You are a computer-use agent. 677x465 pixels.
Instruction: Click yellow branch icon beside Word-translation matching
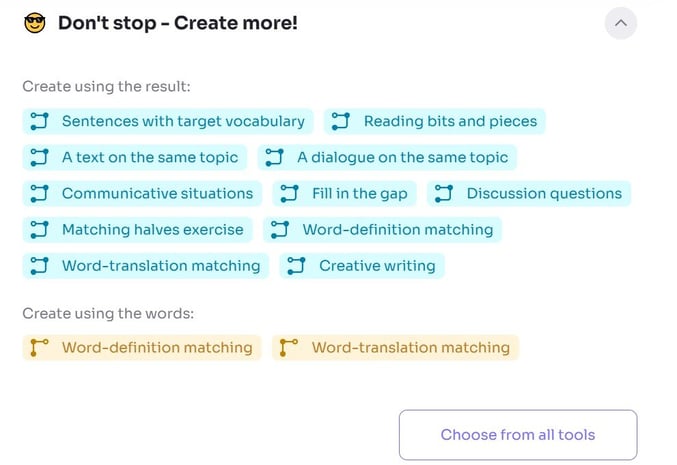pos(289,348)
